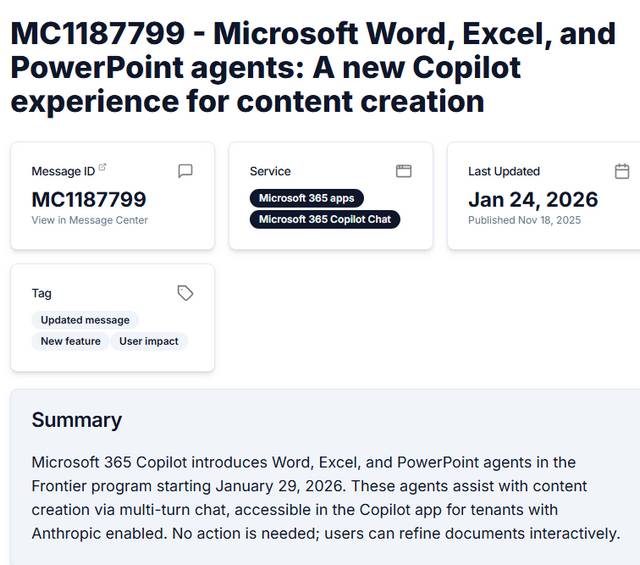The height and width of the screenshot is (565, 640).
Task: Click the page title heading
Action: (x=314, y=67)
